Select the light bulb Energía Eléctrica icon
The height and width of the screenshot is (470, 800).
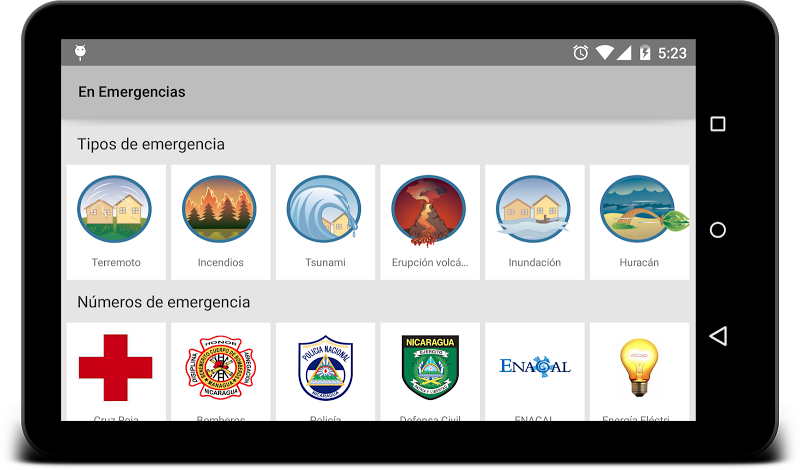639,367
